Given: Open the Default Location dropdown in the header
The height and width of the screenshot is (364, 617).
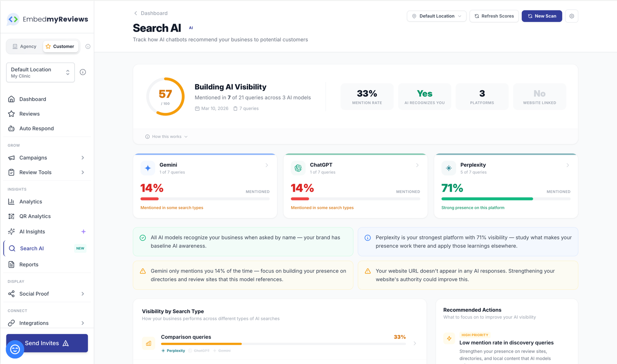Looking at the screenshot, I should pyautogui.click(x=436, y=16).
